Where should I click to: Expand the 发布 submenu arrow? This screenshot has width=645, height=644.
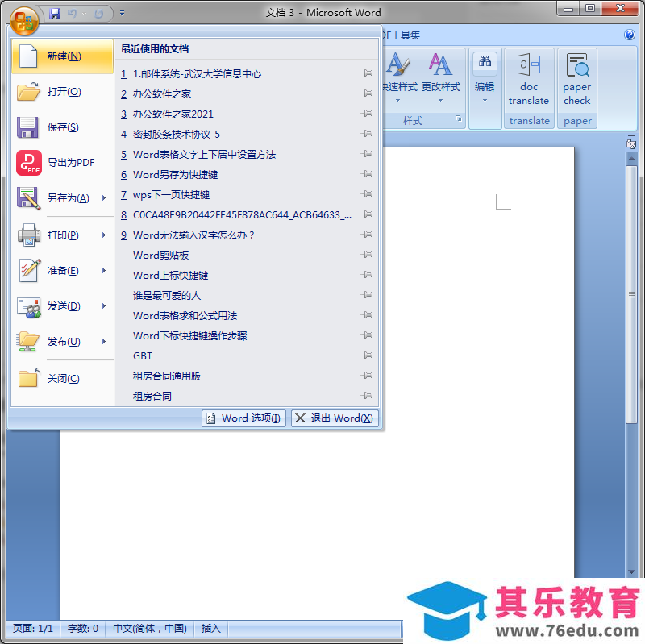coord(104,341)
